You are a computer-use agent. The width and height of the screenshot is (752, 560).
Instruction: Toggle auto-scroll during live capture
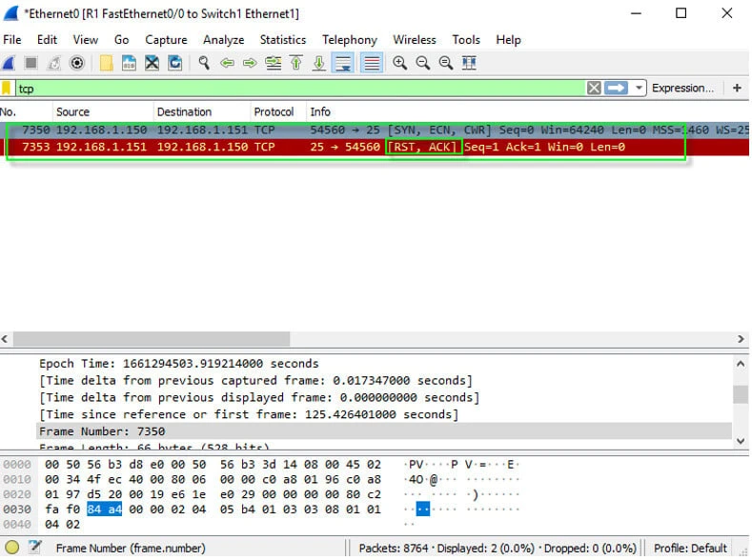click(x=342, y=63)
